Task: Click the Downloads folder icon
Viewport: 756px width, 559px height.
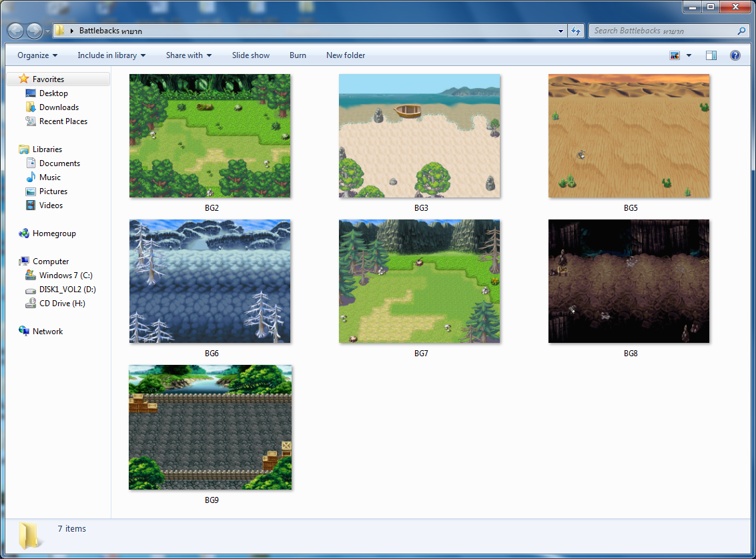Action: [31, 107]
